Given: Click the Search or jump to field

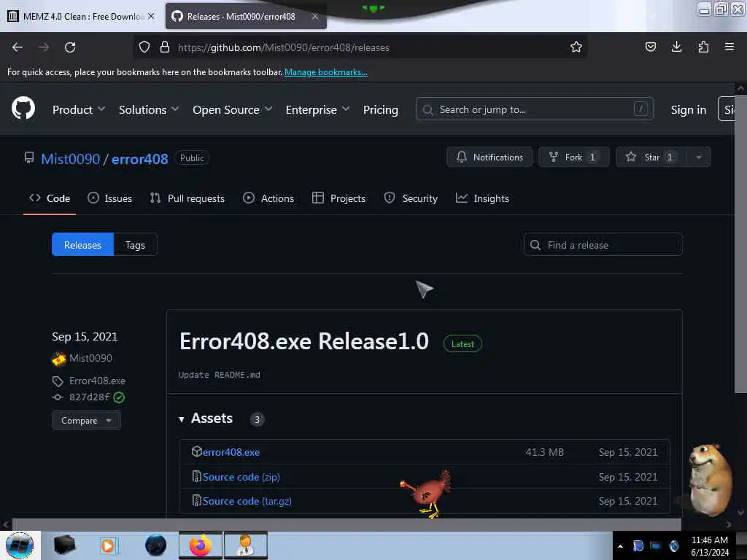Looking at the screenshot, I should [x=535, y=109].
